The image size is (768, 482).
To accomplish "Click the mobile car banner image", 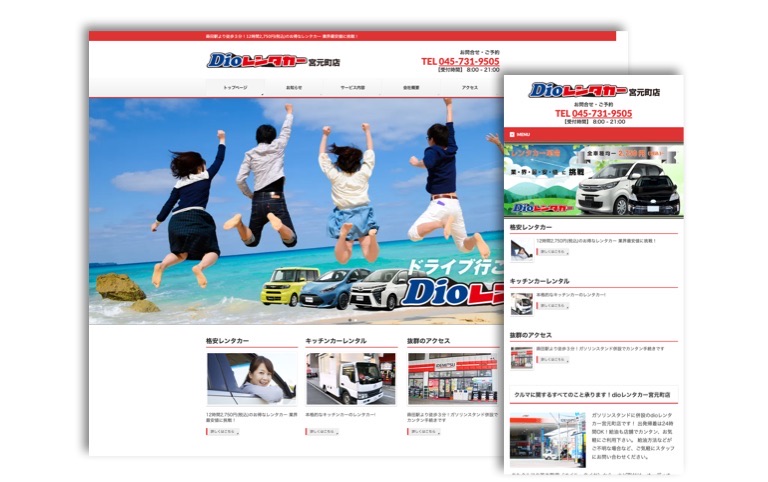I will 593,181.
